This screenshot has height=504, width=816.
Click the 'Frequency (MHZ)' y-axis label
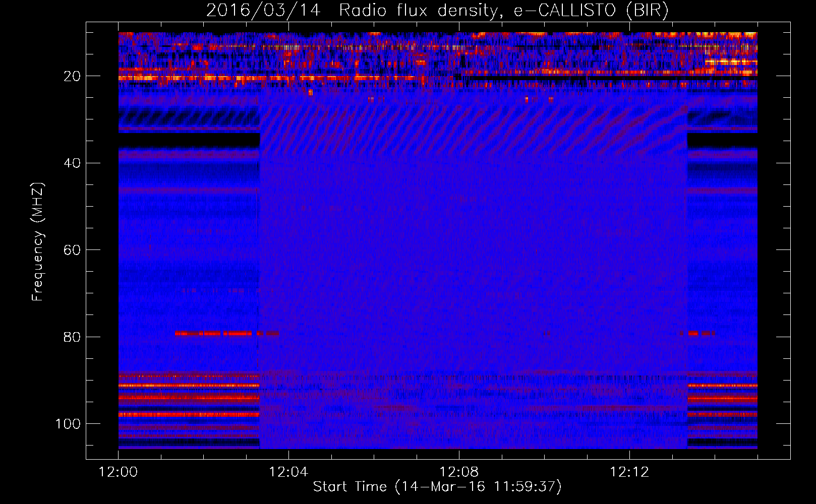click(38, 241)
